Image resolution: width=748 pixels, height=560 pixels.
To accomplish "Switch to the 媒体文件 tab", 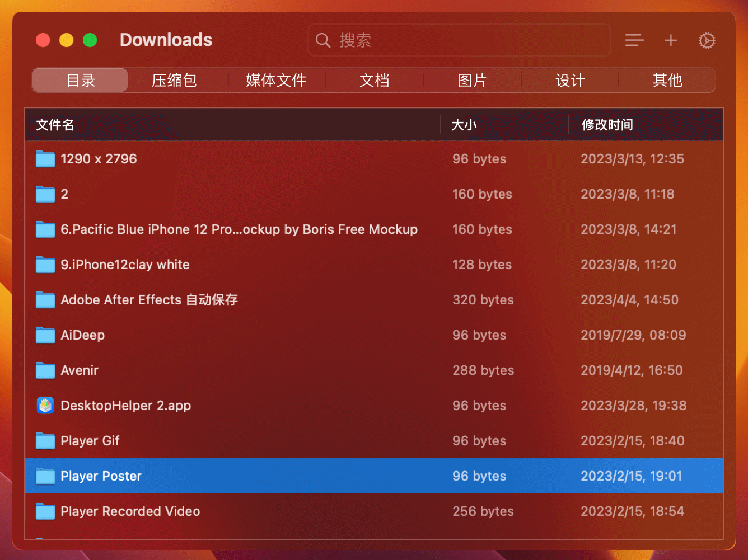I will point(276,81).
